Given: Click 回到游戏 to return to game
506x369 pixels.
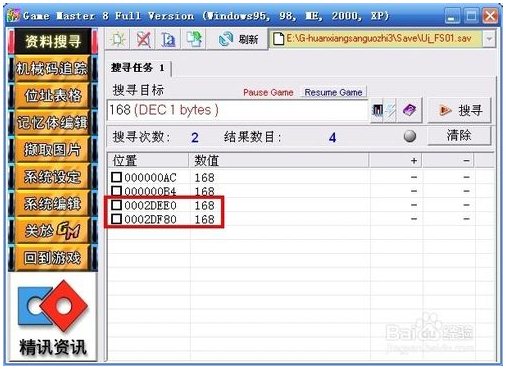Looking at the screenshot, I should tap(53, 258).
